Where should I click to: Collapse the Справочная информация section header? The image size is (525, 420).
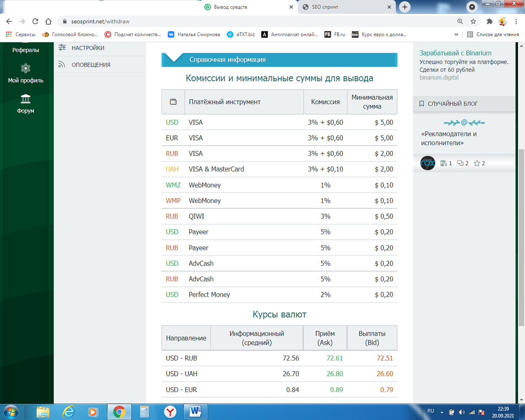coord(279,60)
